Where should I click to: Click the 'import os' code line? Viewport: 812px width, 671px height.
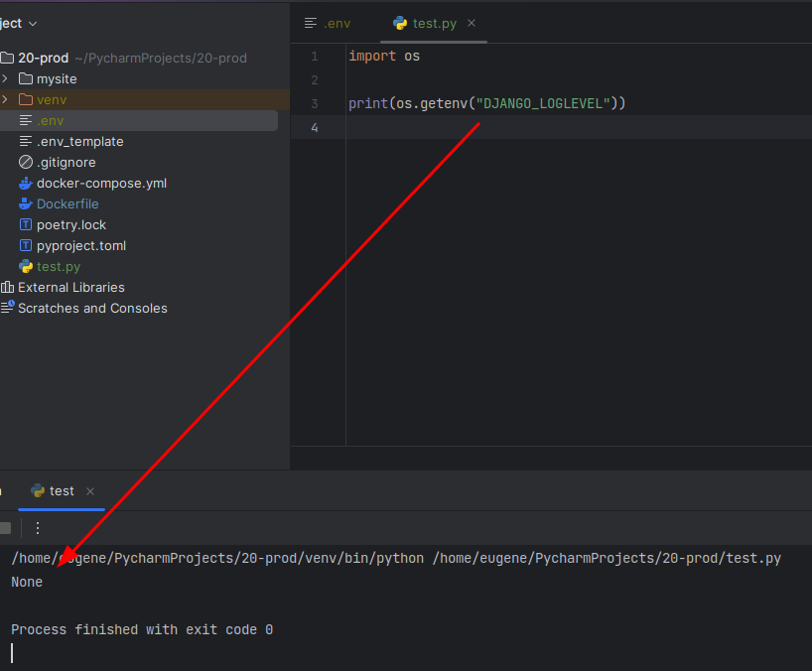click(x=384, y=56)
